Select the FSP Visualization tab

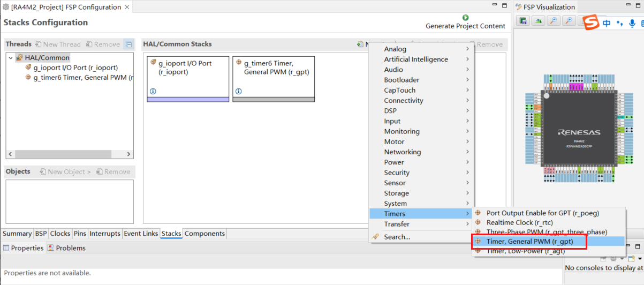[545, 7]
